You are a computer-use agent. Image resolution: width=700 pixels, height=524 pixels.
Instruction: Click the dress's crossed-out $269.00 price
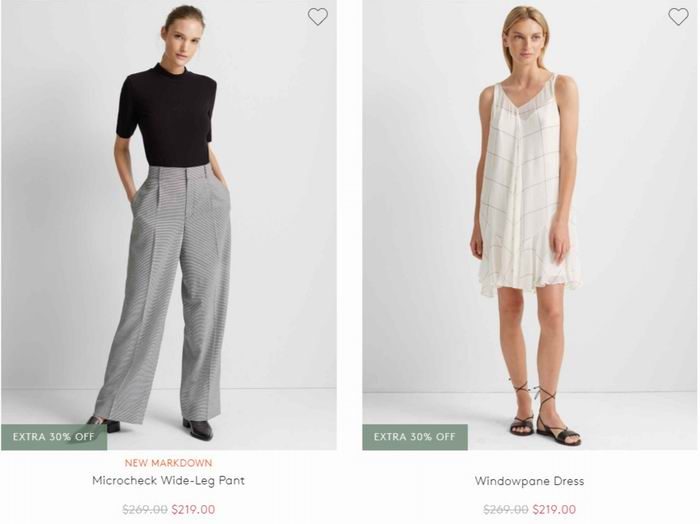click(x=506, y=509)
